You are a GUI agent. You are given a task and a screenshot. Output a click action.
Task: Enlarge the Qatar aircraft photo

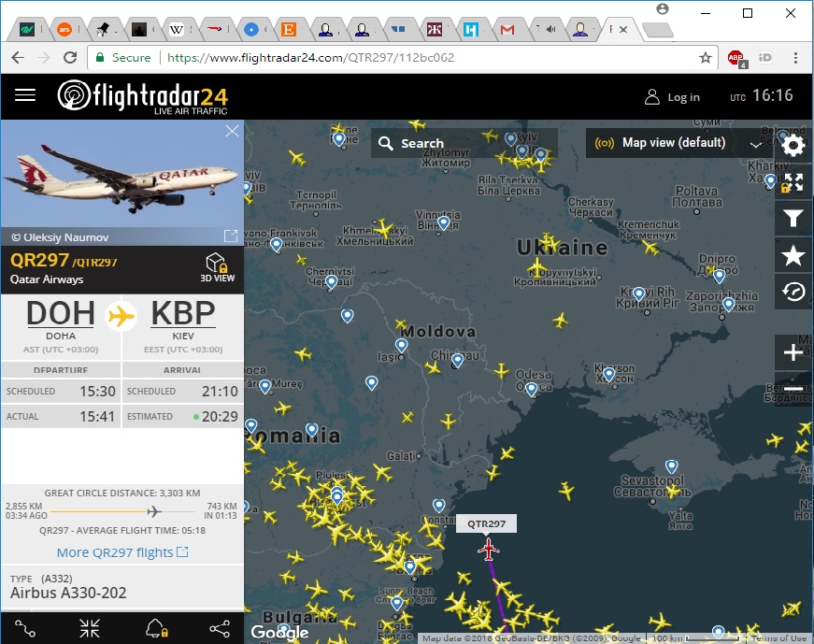[x=230, y=236]
